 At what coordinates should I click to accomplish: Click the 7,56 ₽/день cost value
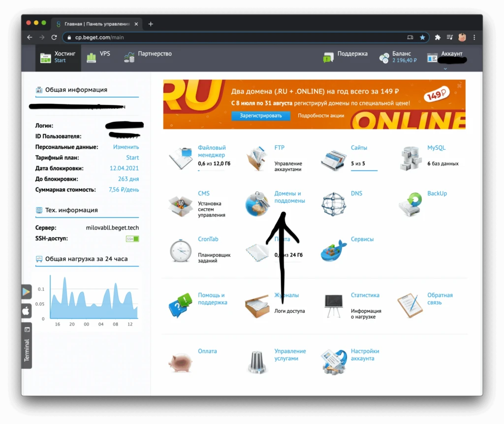pyautogui.click(x=124, y=190)
